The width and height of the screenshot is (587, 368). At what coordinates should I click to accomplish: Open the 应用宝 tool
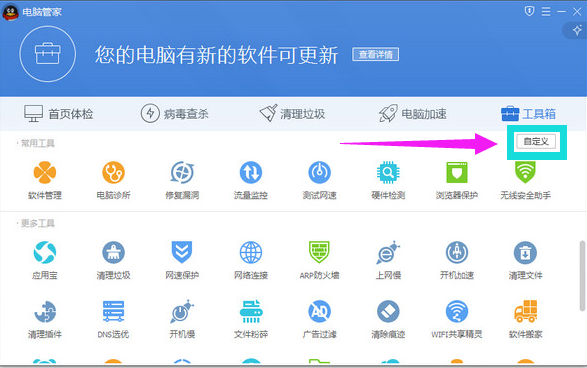(x=45, y=261)
